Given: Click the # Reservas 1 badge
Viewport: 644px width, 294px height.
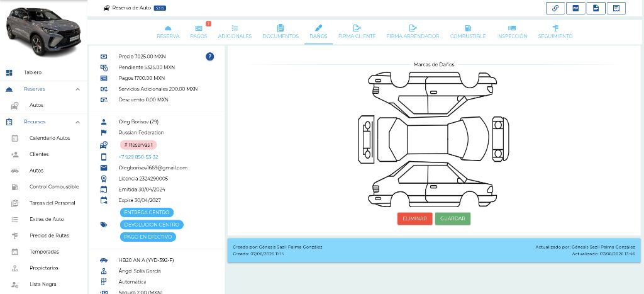Looking at the screenshot, I should click(138, 145).
